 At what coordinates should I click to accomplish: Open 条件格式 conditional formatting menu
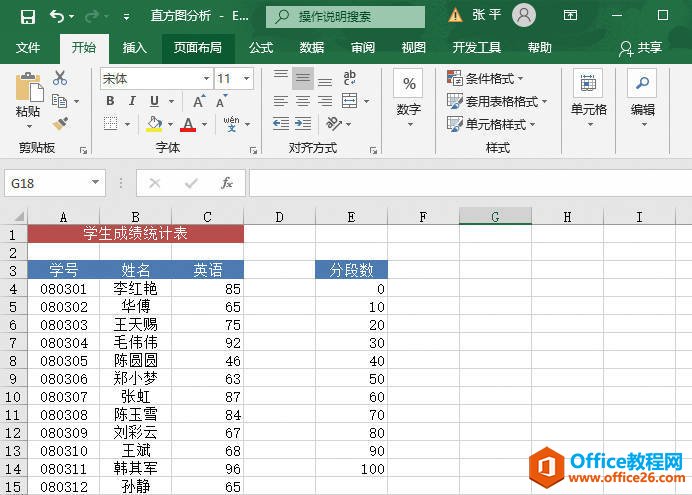[485, 79]
